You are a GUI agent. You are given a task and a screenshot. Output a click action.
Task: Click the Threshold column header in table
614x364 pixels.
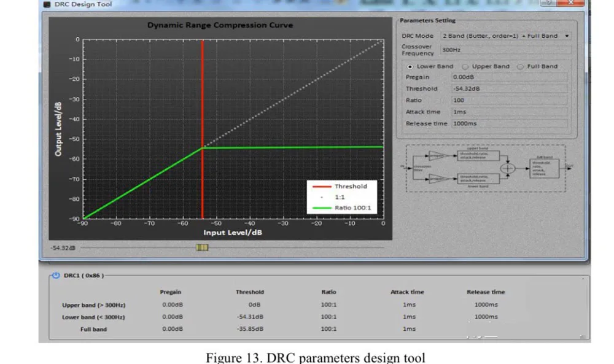[250, 292]
